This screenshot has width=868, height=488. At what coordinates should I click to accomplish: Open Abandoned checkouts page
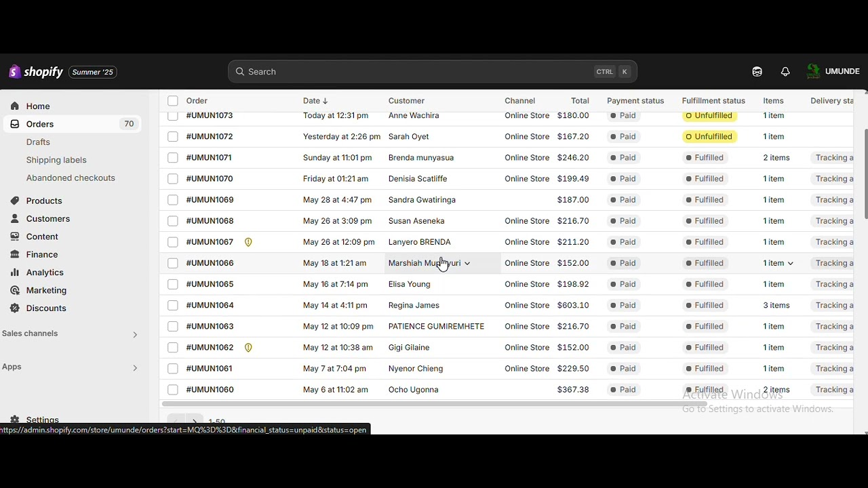pyautogui.click(x=71, y=178)
